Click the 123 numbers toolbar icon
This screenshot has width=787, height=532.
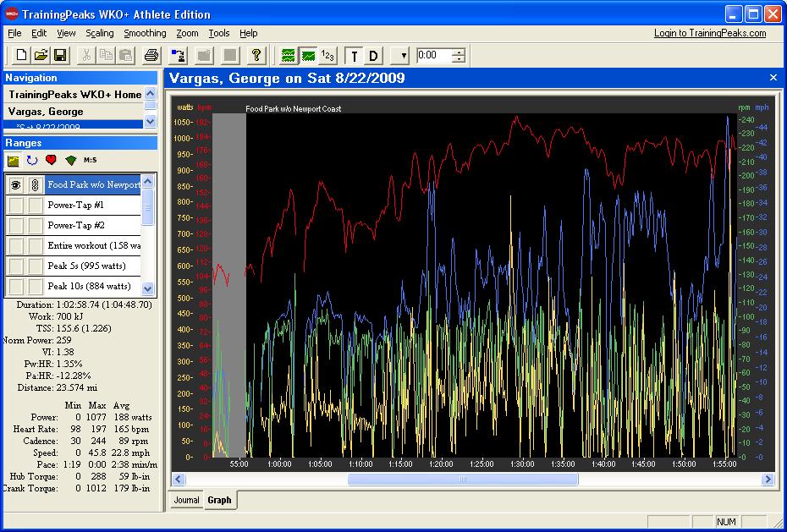point(328,56)
